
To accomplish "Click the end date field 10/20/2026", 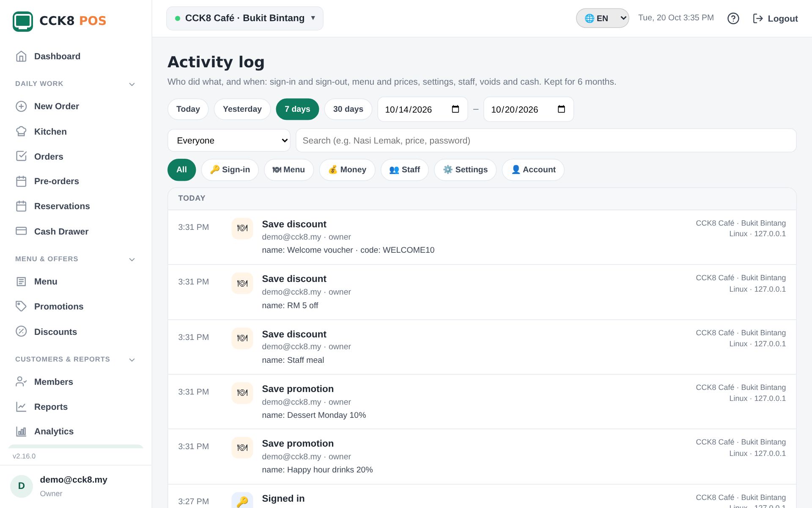I will tap(529, 109).
